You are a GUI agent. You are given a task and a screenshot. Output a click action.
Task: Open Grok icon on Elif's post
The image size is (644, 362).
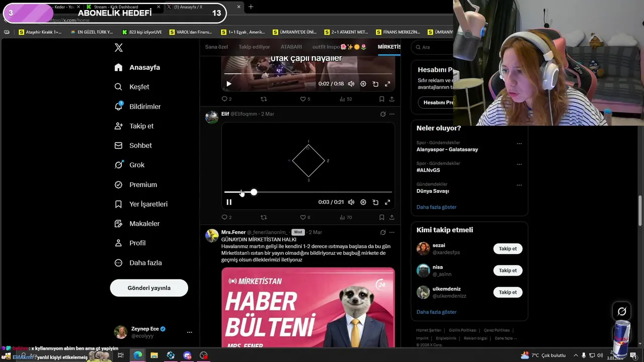[383, 114]
